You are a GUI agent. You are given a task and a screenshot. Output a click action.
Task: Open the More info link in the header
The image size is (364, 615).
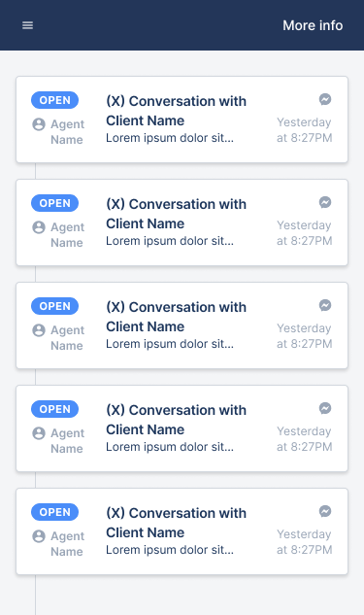click(x=313, y=25)
